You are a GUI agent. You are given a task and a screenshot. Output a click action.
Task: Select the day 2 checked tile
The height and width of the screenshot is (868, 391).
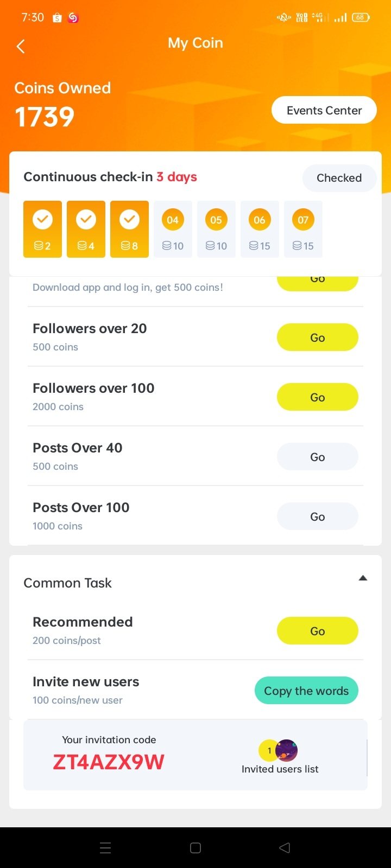click(86, 229)
